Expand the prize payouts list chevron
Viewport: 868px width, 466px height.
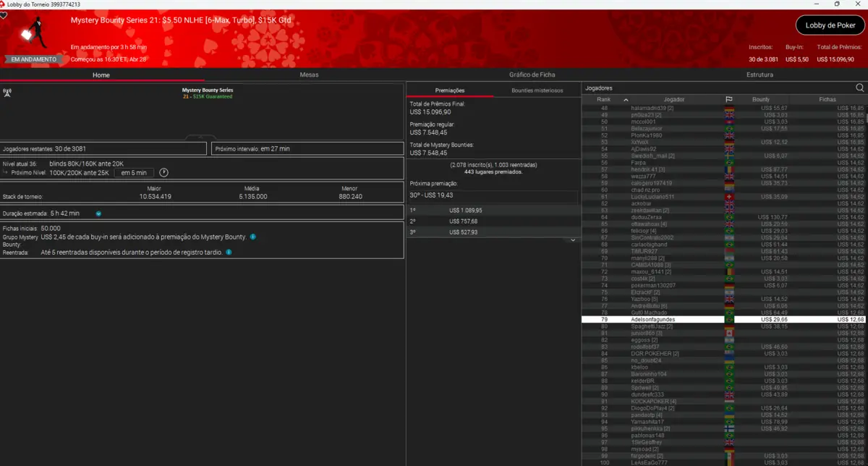[572, 240]
